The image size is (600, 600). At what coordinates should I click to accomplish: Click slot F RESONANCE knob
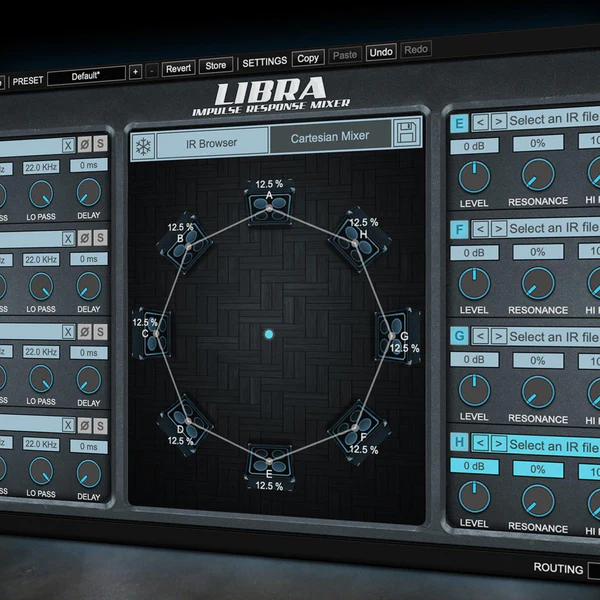pos(538,283)
